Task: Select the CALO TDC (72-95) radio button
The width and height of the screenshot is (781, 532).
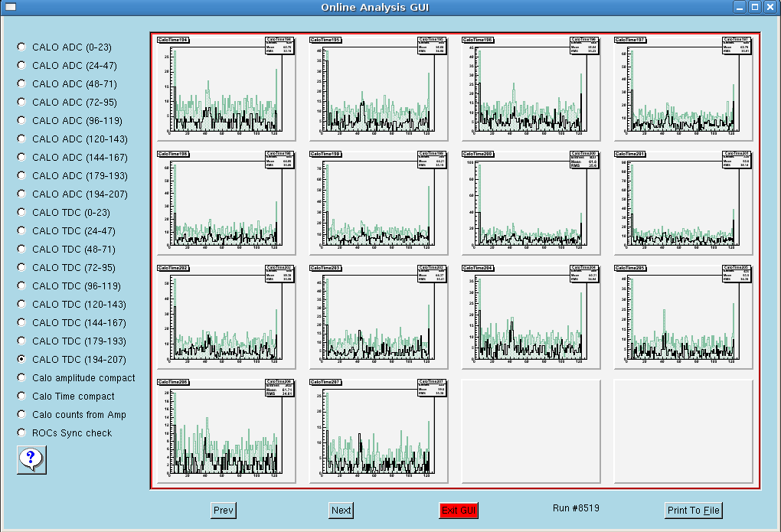Action: pos(21,267)
